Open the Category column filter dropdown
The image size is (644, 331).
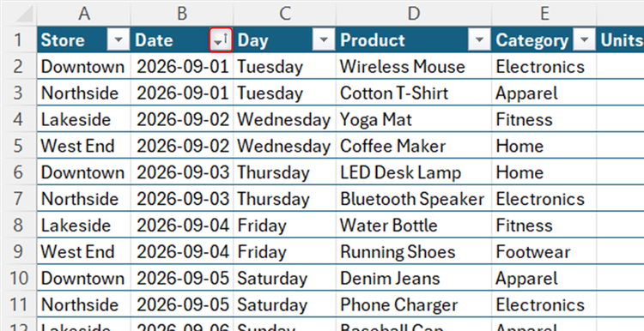(584, 40)
